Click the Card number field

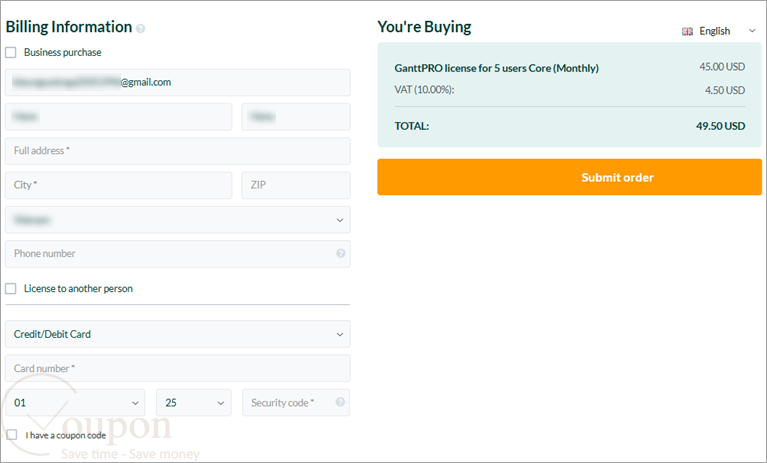tap(178, 368)
